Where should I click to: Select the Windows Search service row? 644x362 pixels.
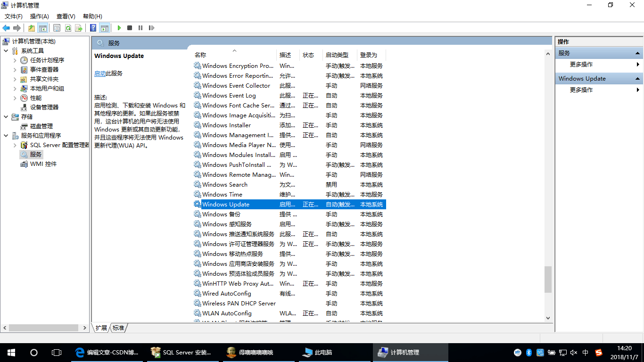point(289,185)
